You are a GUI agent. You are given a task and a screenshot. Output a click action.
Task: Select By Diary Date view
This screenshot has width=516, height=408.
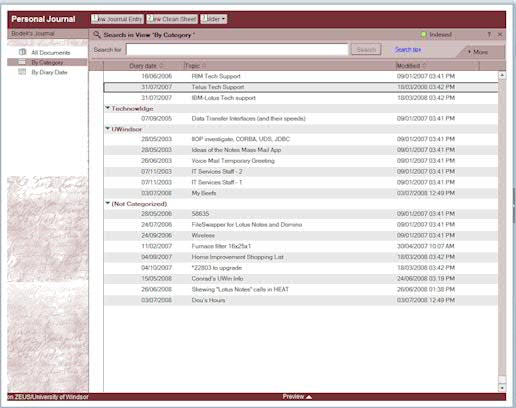tap(49, 72)
